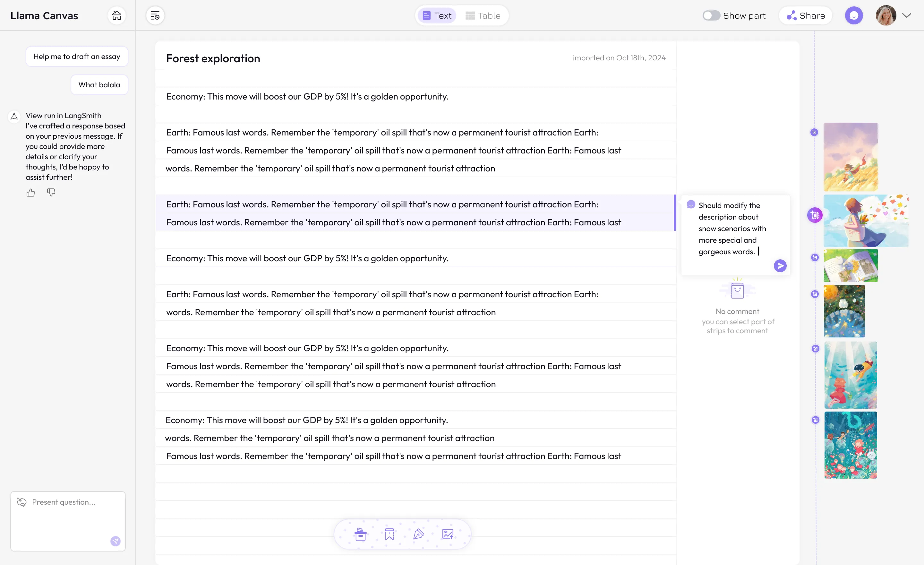The image size is (924, 565).
Task: Click the purple chat avatar button
Action: coord(853,15)
